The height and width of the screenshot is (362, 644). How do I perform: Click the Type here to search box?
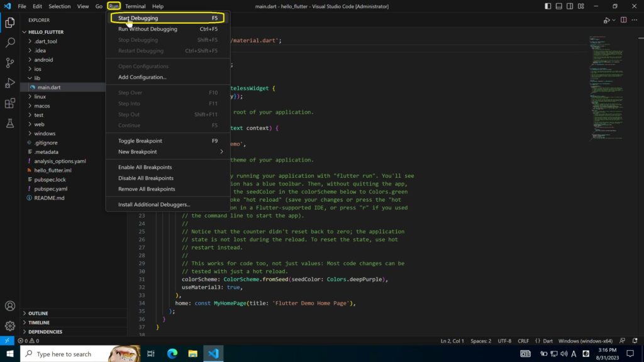[x=80, y=354]
